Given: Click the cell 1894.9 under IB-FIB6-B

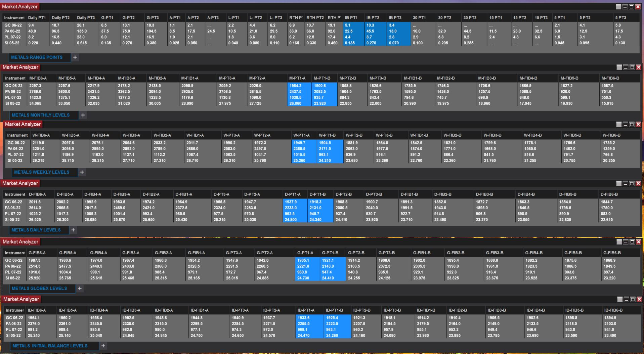Looking at the screenshot, I should pyautogui.click(x=621, y=318).
